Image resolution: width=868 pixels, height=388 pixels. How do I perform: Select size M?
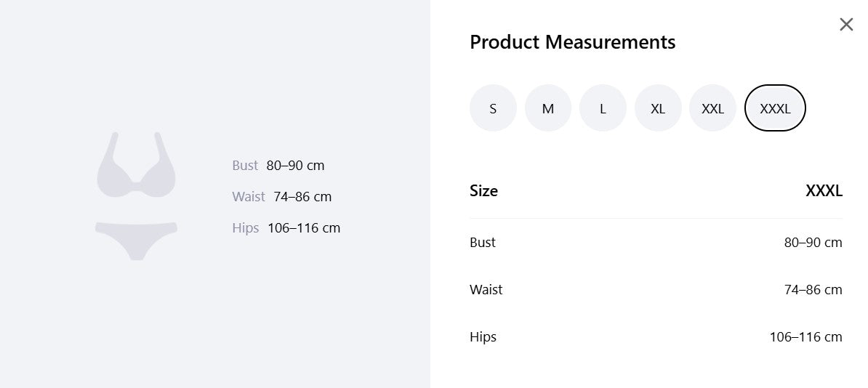pyautogui.click(x=548, y=108)
